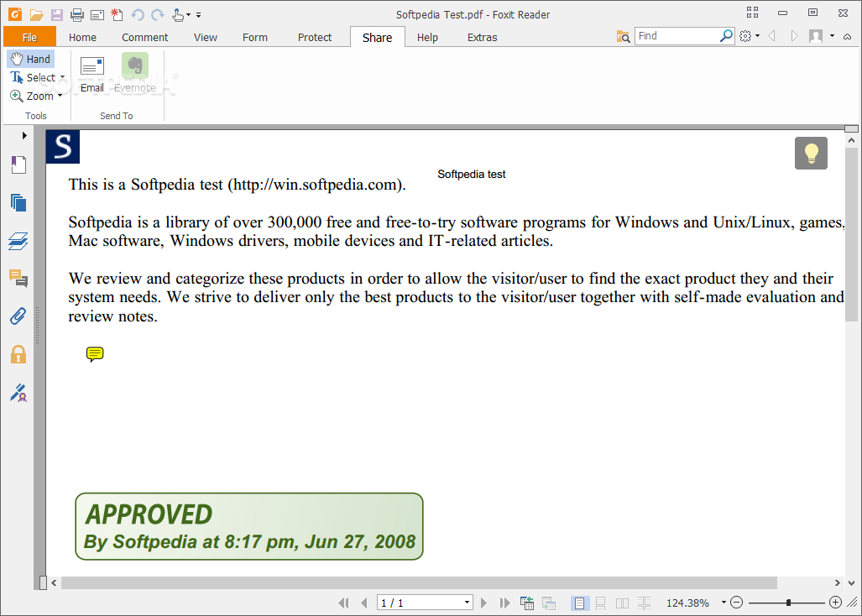Undo the last action

point(138,15)
